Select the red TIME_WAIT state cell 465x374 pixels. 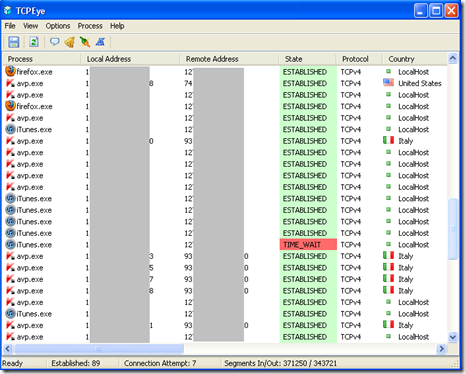(x=308, y=245)
